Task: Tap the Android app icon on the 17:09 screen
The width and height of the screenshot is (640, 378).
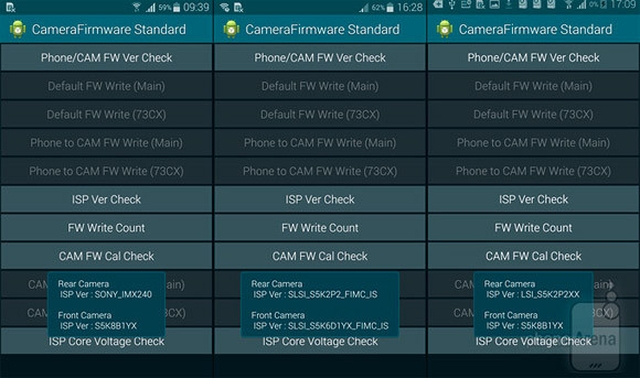Action: coord(444,29)
